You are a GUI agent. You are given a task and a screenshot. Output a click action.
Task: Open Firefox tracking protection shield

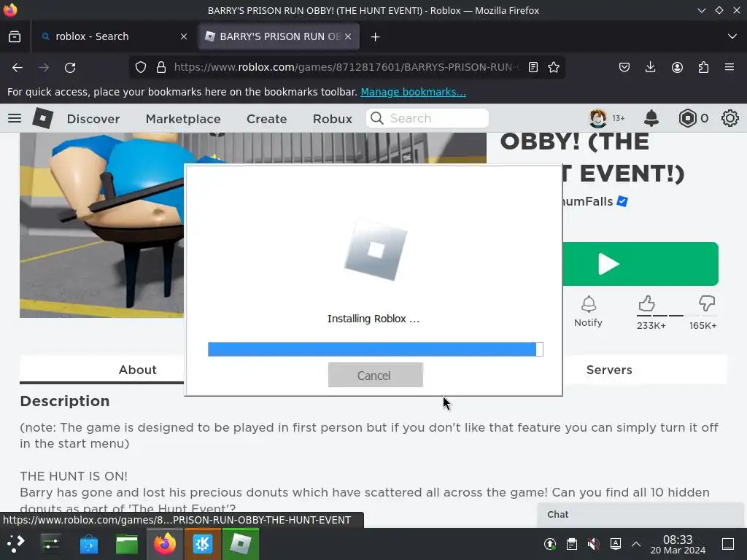click(141, 68)
